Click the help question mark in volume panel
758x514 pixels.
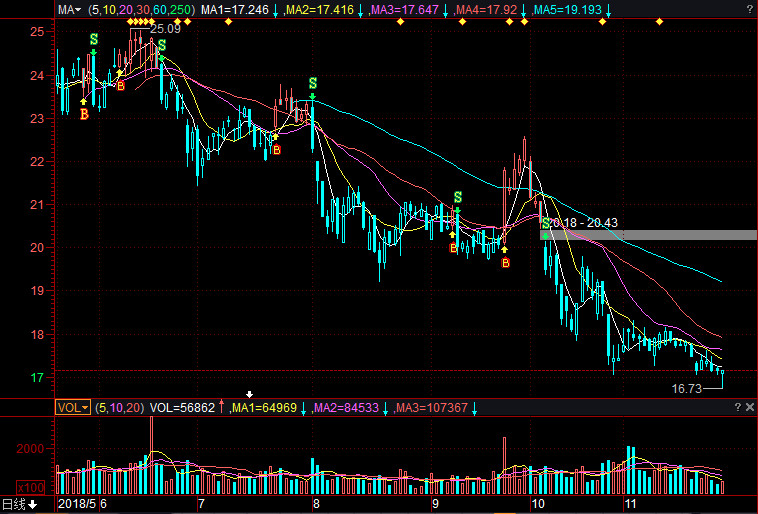tap(736, 408)
